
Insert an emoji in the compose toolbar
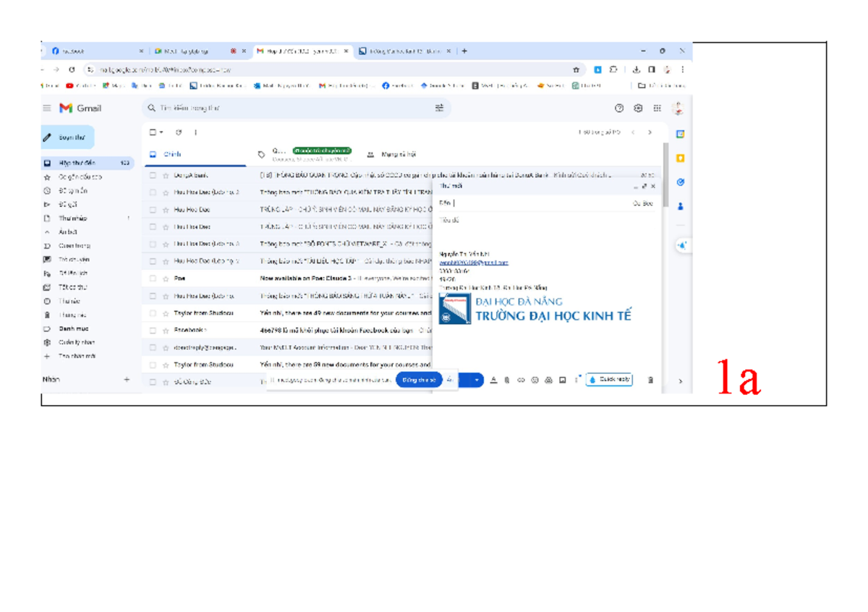coord(535,380)
